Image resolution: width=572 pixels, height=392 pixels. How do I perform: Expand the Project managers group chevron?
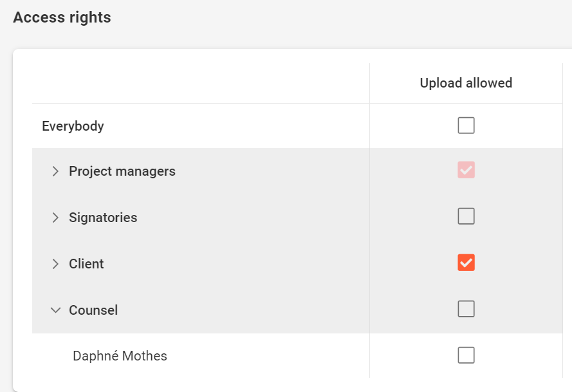pyautogui.click(x=55, y=171)
